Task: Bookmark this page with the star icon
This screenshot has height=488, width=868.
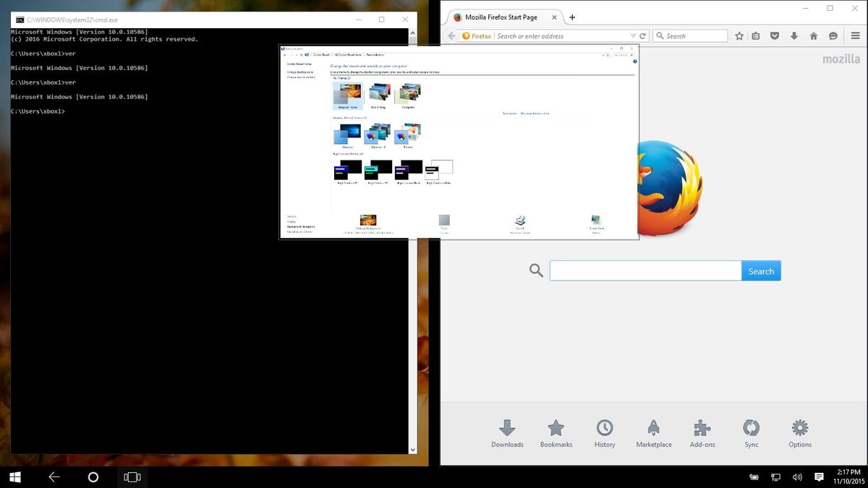Action: pos(739,35)
